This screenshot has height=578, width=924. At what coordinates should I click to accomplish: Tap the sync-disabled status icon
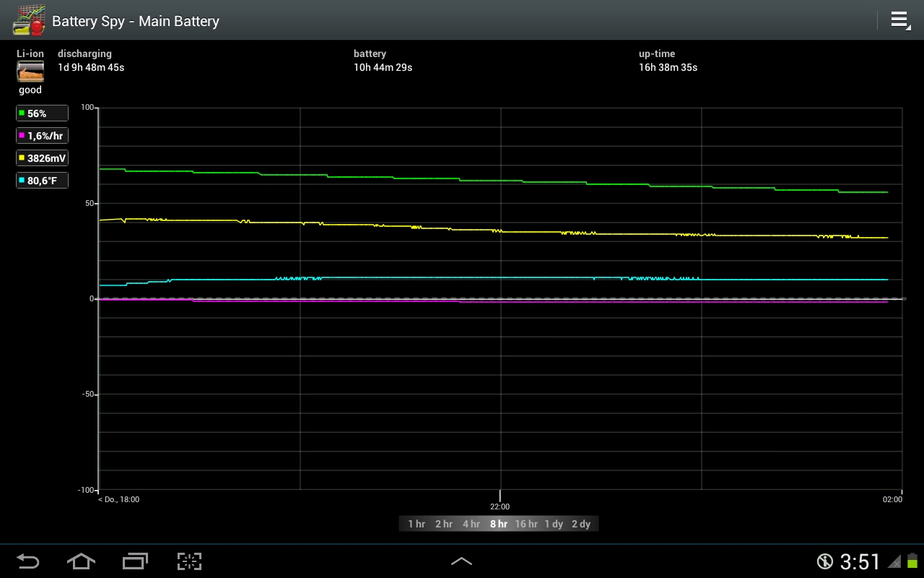coord(825,561)
